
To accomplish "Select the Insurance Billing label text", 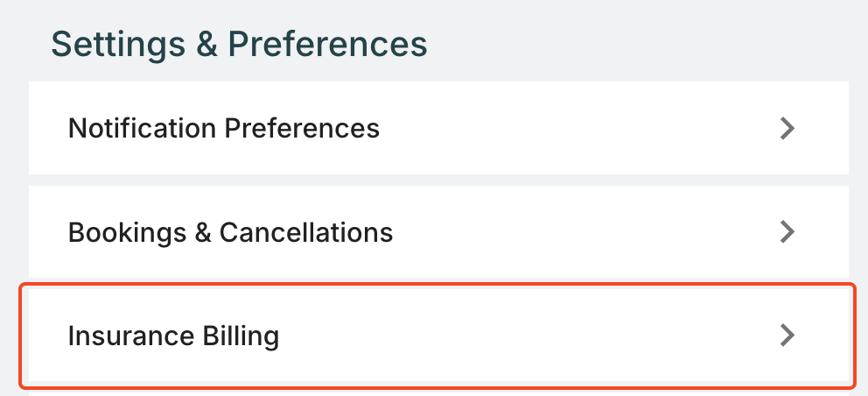I will pyautogui.click(x=173, y=336).
